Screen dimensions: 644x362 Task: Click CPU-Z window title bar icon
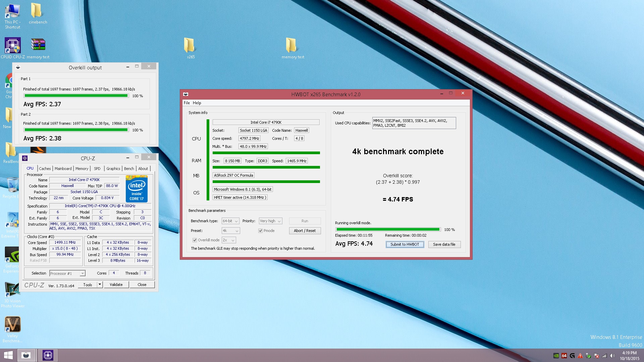[24, 158]
